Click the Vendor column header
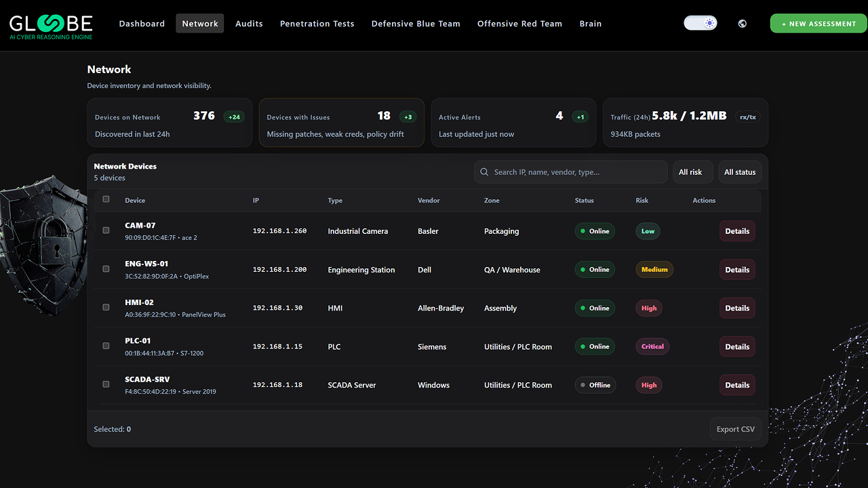Screen dimensions: 868x488 tap(429, 201)
